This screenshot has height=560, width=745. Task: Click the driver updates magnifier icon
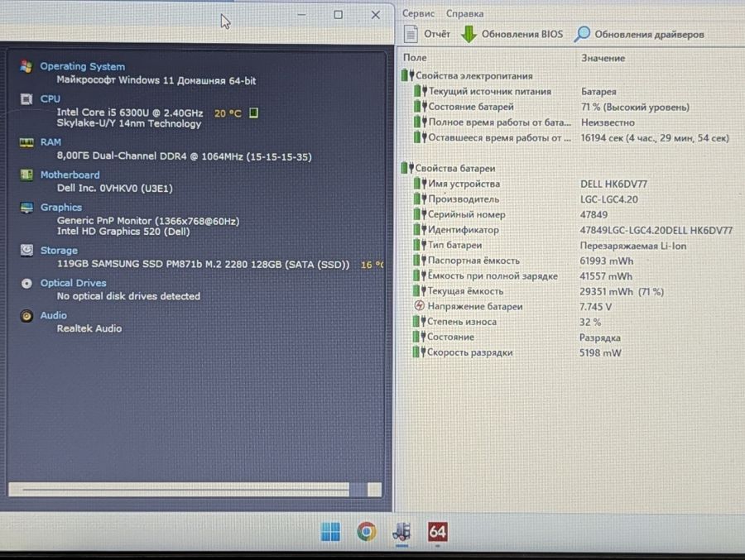tap(582, 34)
